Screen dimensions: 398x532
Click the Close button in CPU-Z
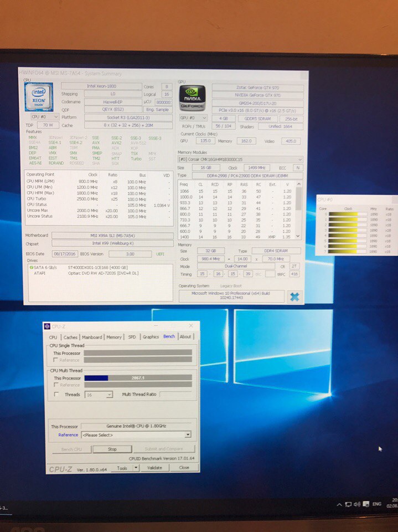184,467
